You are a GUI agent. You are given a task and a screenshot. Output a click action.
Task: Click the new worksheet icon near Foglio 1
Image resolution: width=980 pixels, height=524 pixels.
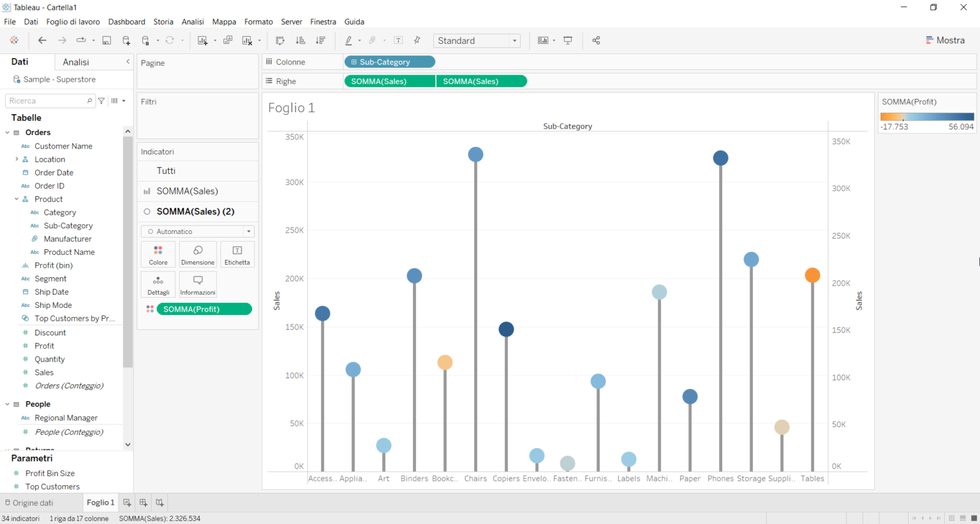127,502
